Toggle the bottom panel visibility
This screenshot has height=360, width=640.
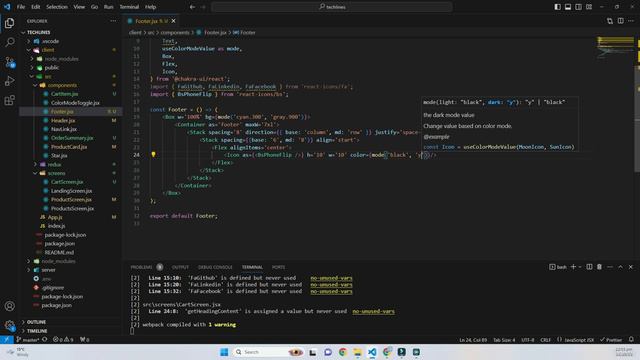(568, 7)
